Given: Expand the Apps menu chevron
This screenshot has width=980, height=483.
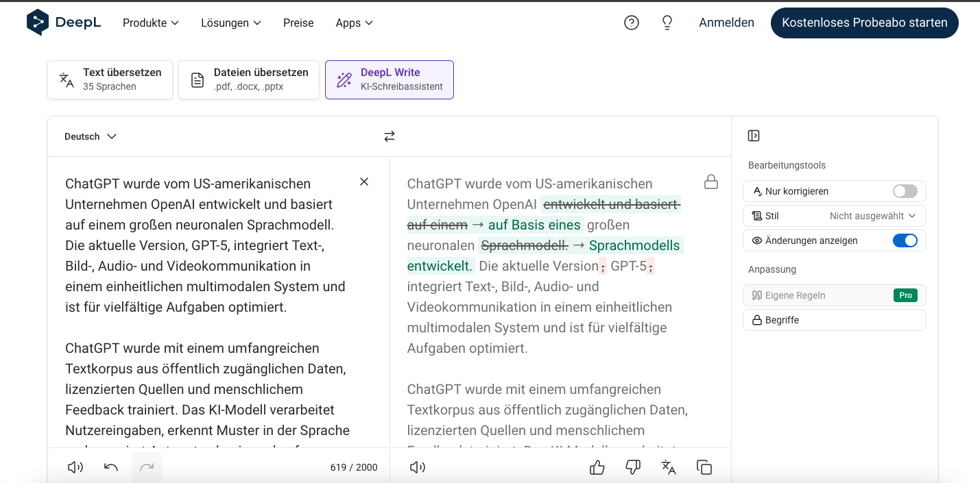Looking at the screenshot, I should pos(369,23).
